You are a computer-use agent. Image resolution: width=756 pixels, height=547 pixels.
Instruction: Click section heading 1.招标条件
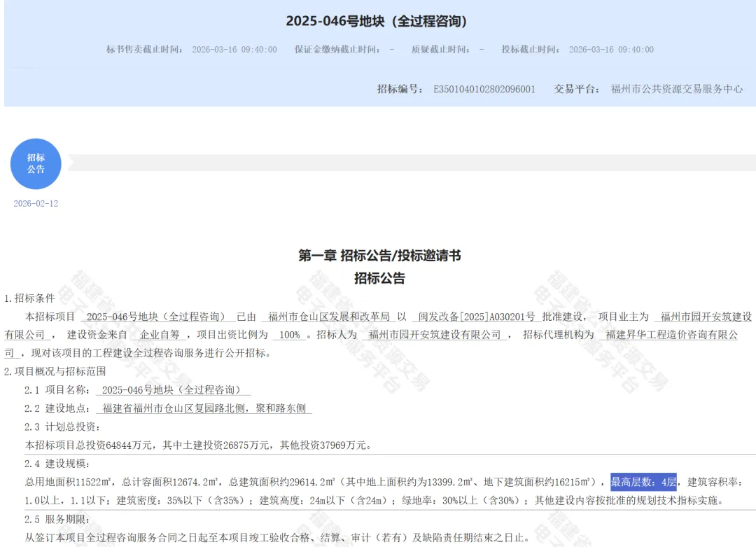(29, 298)
